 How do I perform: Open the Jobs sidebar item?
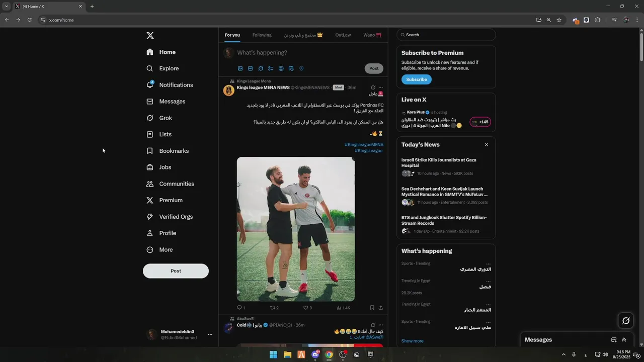tap(159, 167)
